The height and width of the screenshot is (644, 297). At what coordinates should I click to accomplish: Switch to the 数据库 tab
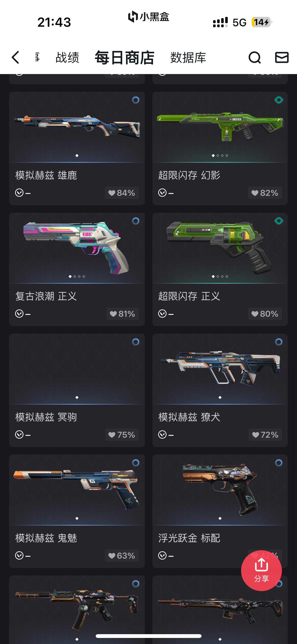pyautogui.click(x=188, y=58)
